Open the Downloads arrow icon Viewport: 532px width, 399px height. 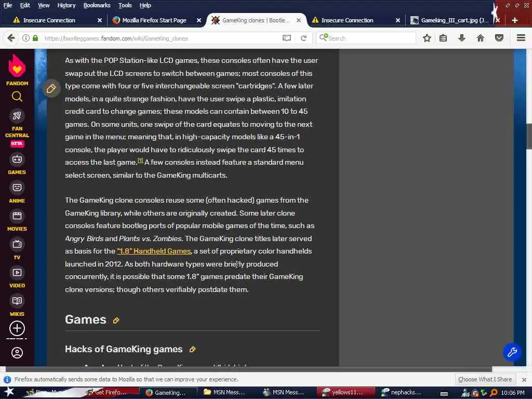point(462,38)
